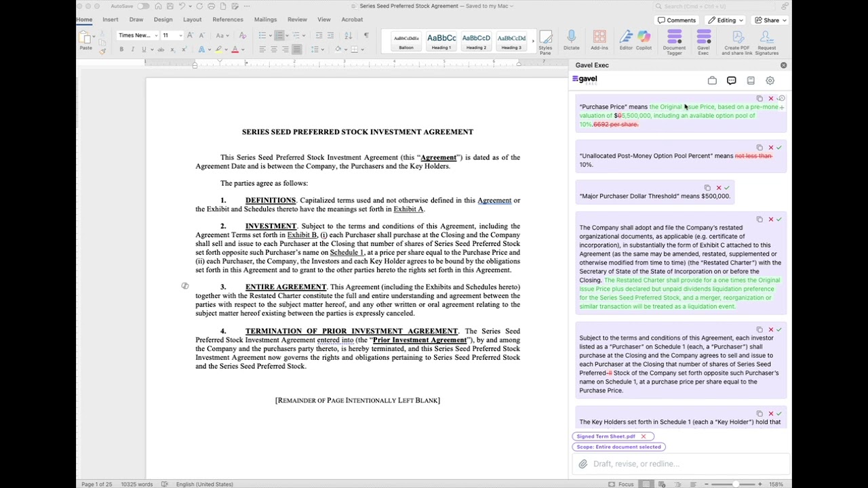This screenshot has width=868, height=488.
Task: Switch to the Review tab
Action: pos(297,20)
